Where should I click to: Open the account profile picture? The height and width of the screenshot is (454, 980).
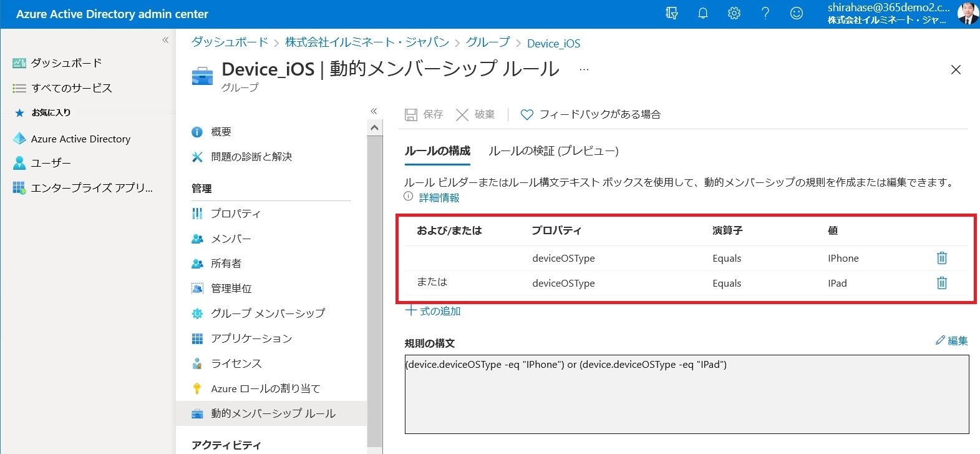click(x=968, y=14)
